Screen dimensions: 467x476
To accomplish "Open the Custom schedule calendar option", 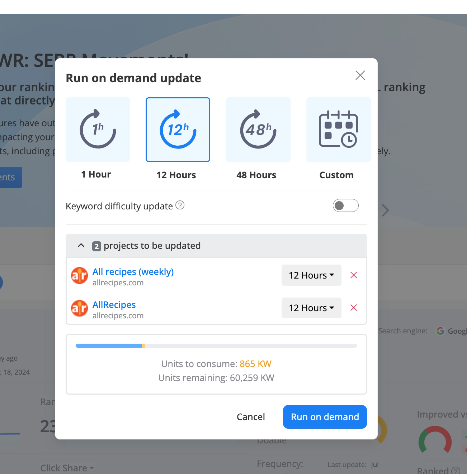I will 338,130.
